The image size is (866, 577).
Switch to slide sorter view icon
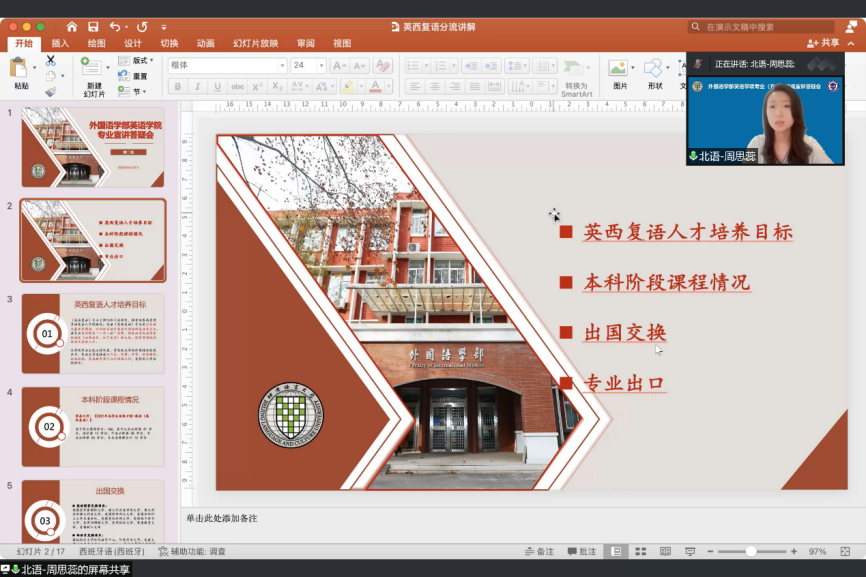click(x=639, y=551)
